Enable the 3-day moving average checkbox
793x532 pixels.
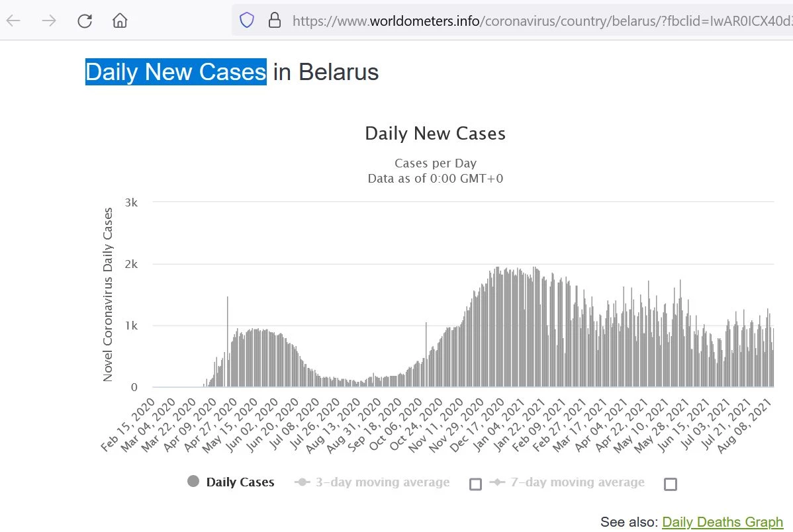(475, 484)
